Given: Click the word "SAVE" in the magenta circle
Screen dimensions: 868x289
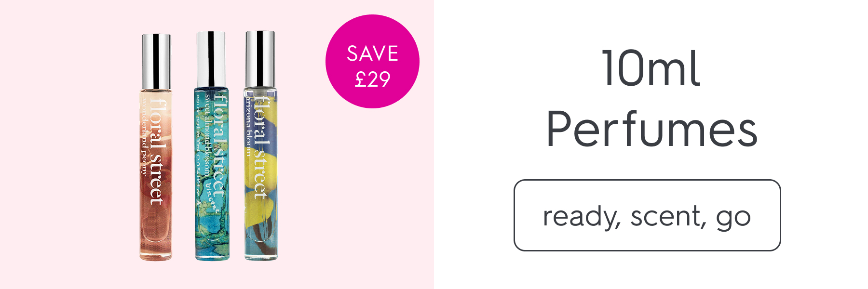Looking at the screenshot, I should pos(372,53).
